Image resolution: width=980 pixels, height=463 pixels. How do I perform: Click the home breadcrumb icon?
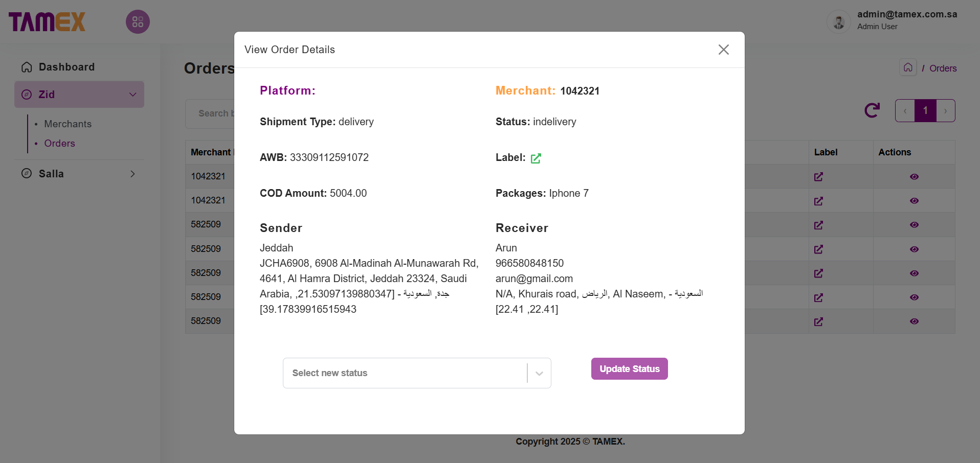[x=908, y=67]
